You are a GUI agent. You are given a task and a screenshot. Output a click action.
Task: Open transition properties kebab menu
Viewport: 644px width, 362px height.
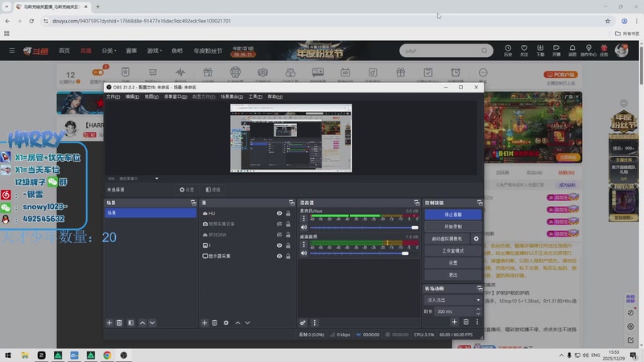tap(477, 323)
